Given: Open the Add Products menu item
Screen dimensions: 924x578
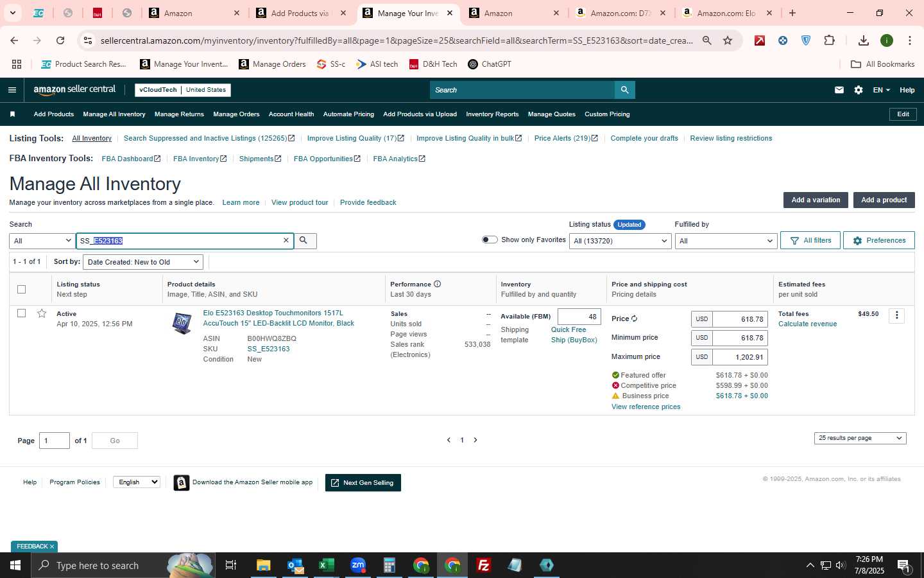Looking at the screenshot, I should [54, 114].
